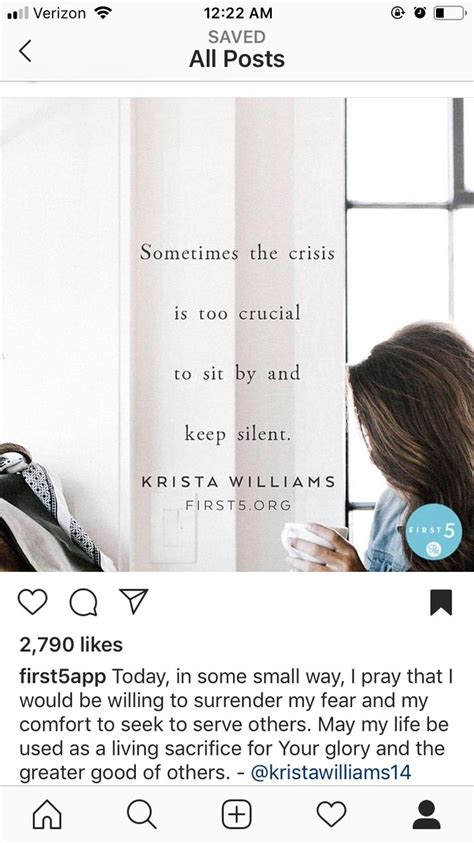Tap the All Posts title
This screenshot has height=843, width=474.
(237, 59)
